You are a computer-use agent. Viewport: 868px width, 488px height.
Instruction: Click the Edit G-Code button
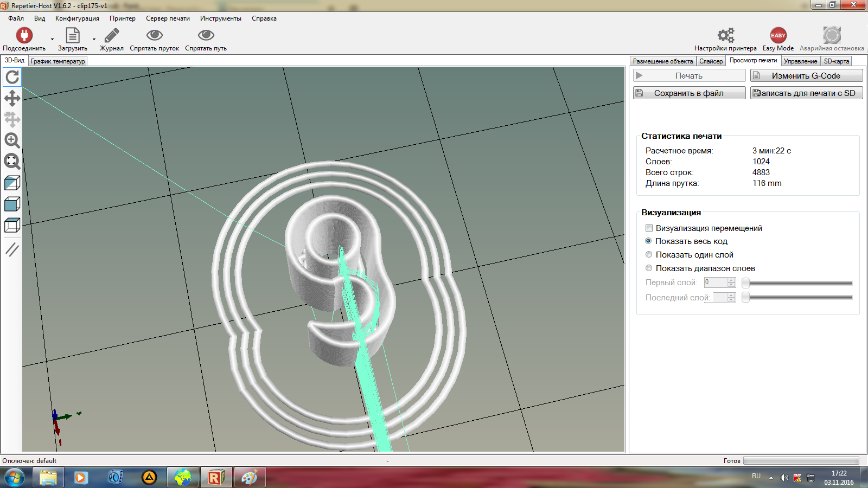click(x=806, y=76)
